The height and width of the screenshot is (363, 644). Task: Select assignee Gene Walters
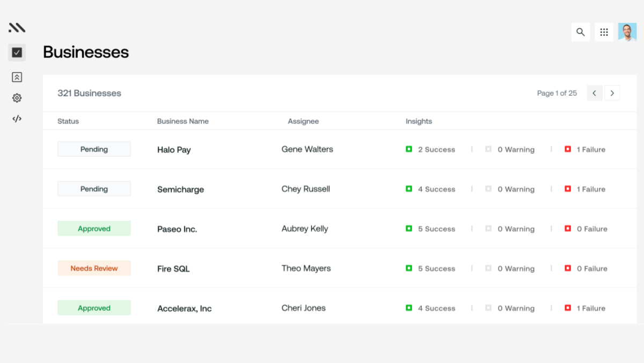(307, 149)
